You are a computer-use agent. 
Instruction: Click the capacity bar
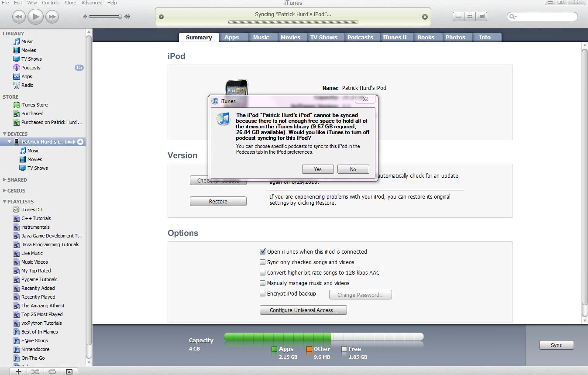(324, 337)
